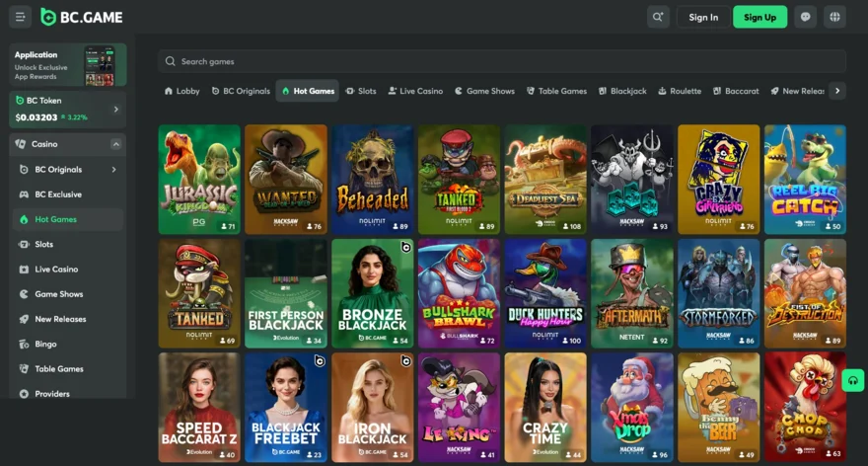Open the Aftermath game card
Screen dimensions: 868x466
click(x=632, y=293)
